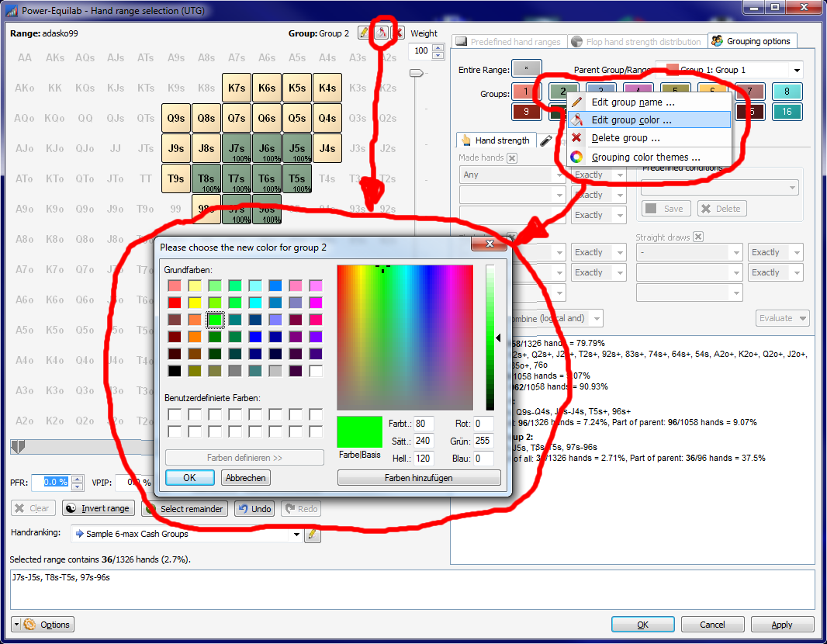Toggle the K4s hand cell
Image resolution: width=827 pixels, height=644 pixels.
327,88
